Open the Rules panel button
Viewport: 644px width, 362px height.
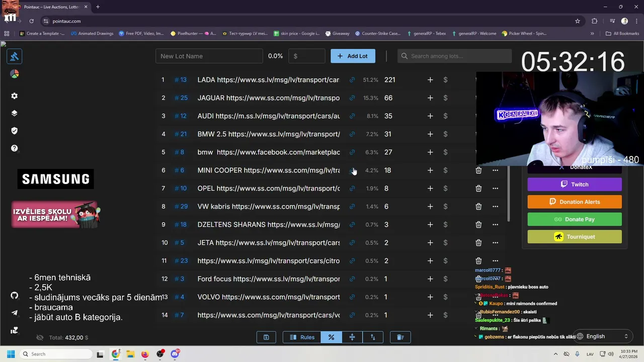pyautogui.click(x=302, y=337)
